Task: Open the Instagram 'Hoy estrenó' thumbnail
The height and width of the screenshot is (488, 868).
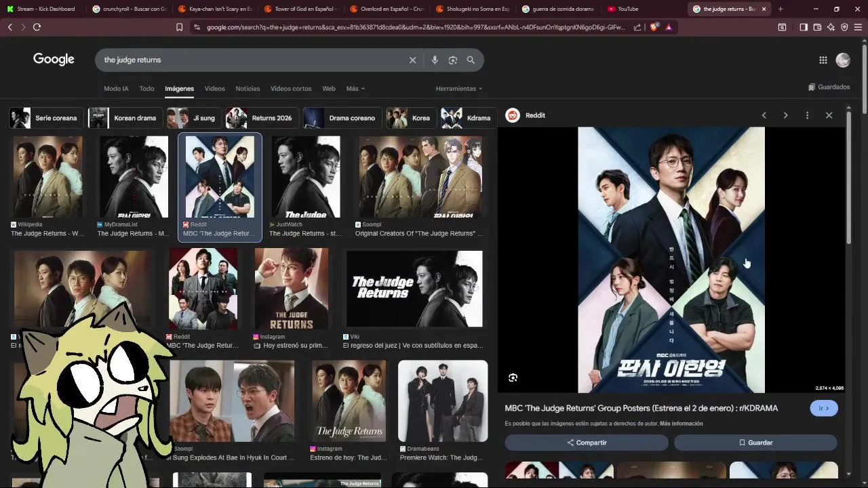Action: 292,289
